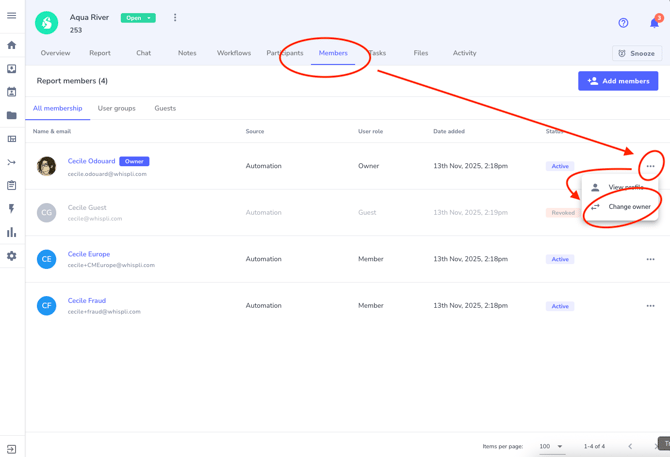Open the Workflows tab

point(234,53)
